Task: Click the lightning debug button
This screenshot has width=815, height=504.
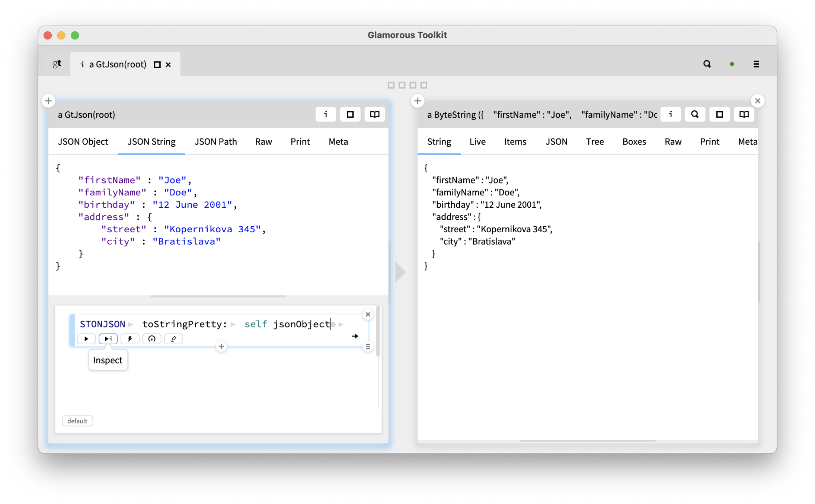Action: point(130,339)
